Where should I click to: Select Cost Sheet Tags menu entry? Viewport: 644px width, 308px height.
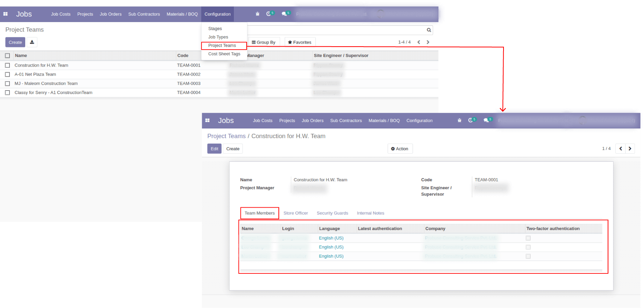tap(224, 54)
